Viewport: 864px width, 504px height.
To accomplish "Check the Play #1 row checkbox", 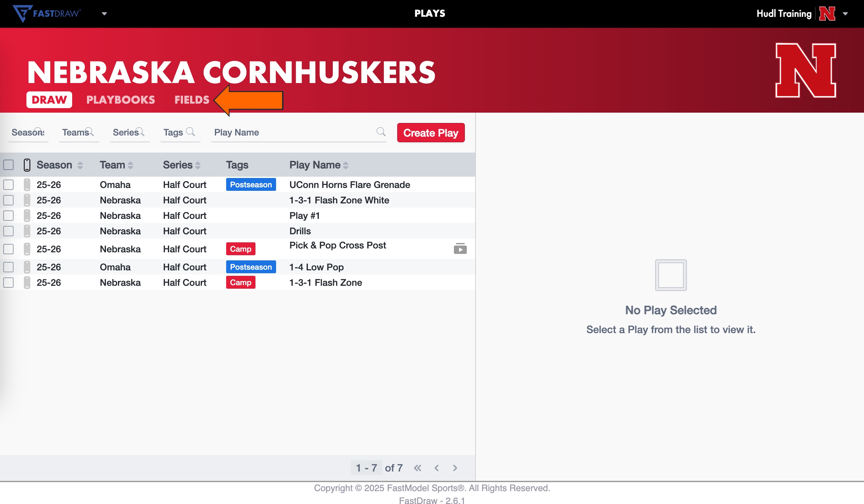I will [9, 216].
